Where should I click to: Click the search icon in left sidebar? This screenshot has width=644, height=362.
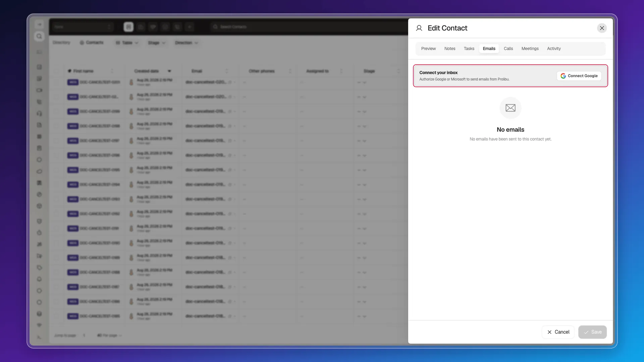[x=39, y=36]
